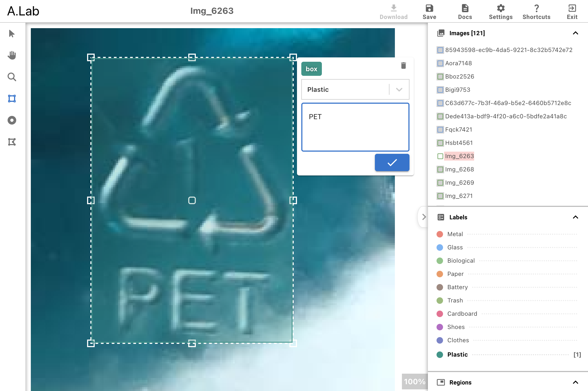This screenshot has height=391, width=588.
Task: Collapse the Labels section
Action: click(x=576, y=217)
